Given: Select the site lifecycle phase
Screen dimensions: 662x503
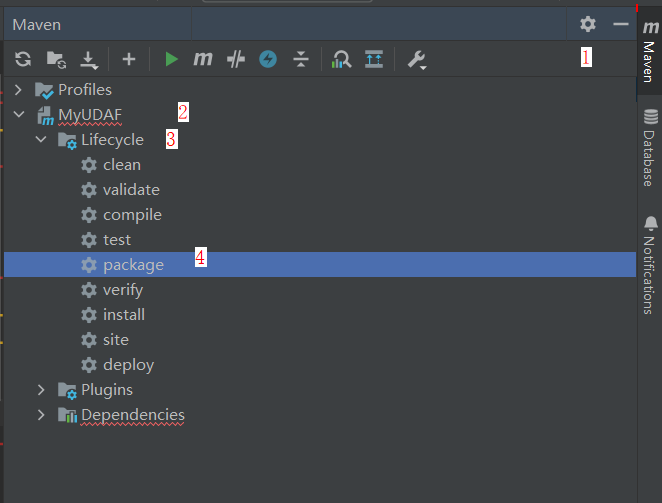Looking at the screenshot, I should click(x=116, y=340).
